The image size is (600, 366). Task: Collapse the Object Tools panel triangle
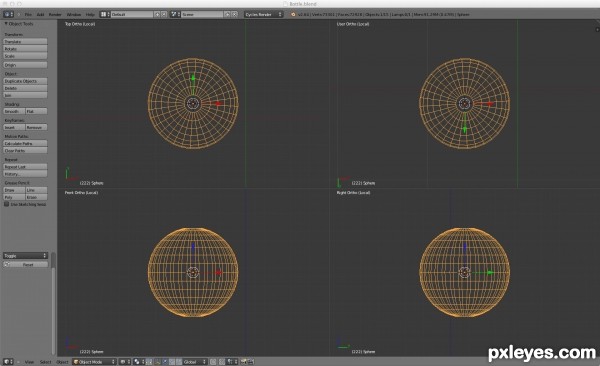pos(6,23)
